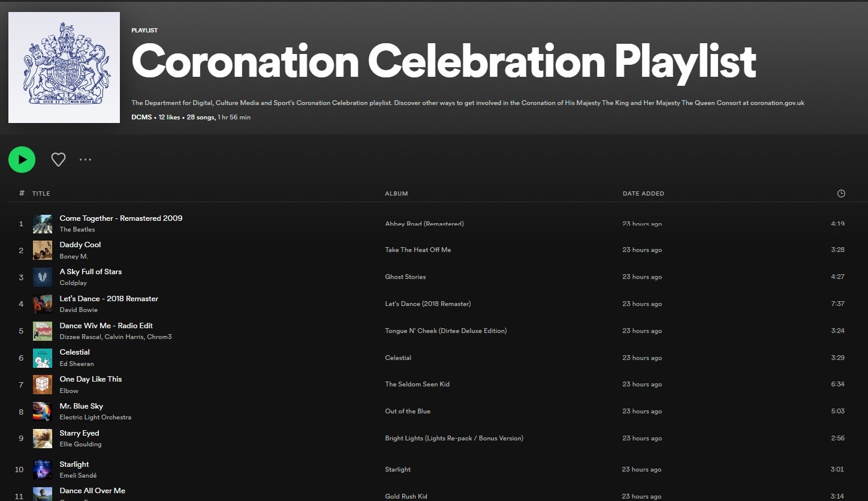
Task: Click the 28 songs count text
Action: point(200,118)
